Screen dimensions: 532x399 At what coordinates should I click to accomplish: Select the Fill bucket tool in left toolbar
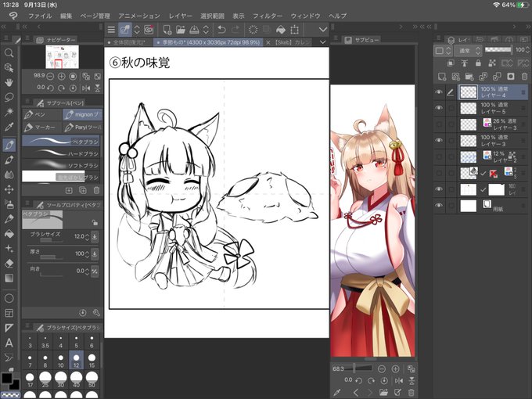coord(9,234)
